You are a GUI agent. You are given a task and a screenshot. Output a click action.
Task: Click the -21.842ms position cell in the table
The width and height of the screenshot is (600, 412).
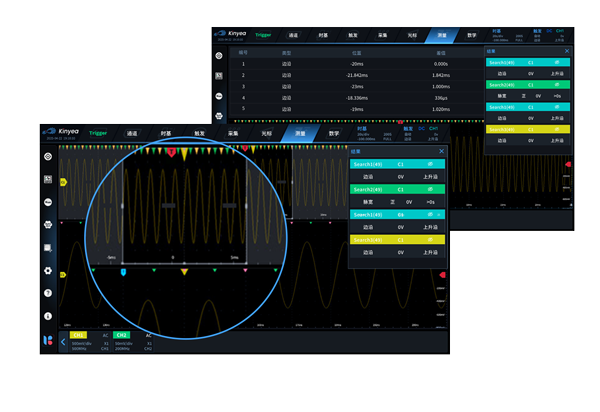357,75
